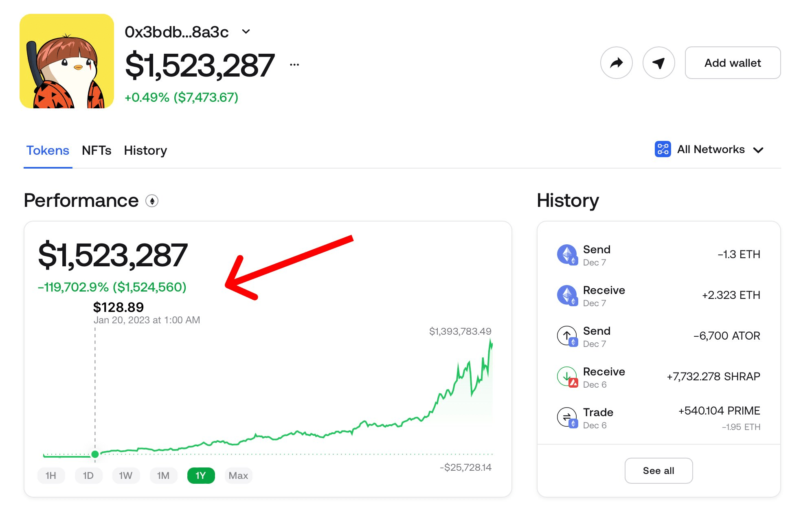Screen dimensions: 812x509
Task: Click the Send ATOR up-arrow icon
Action: coord(567,336)
